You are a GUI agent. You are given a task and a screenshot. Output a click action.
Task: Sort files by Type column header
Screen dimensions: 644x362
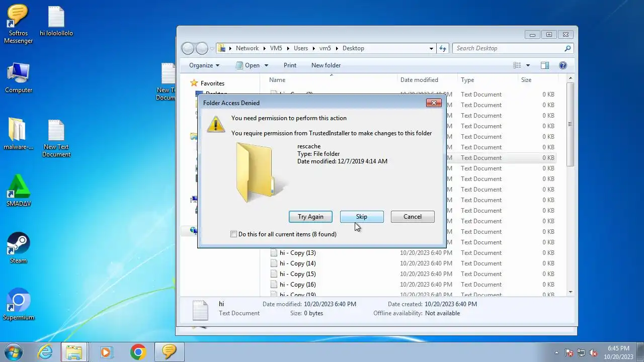(488, 80)
